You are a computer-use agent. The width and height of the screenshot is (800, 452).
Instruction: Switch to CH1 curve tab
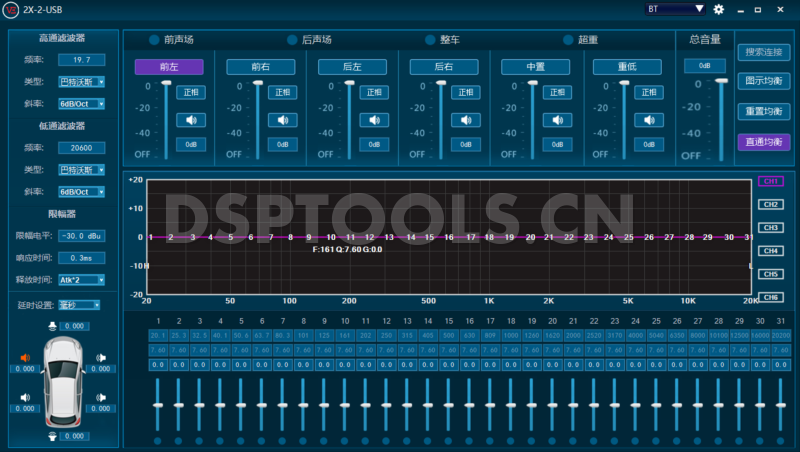pos(770,181)
